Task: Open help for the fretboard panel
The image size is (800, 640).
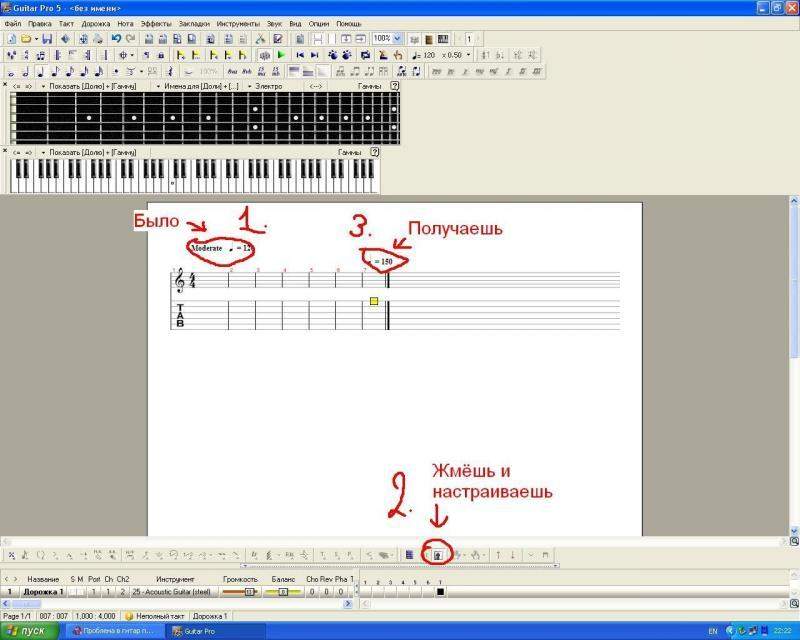Action: pyautogui.click(x=394, y=86)
